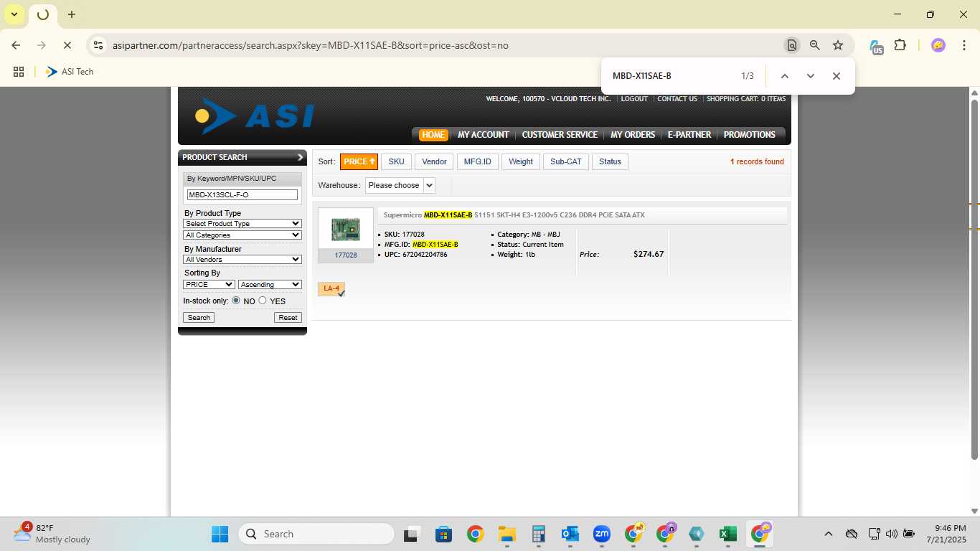980x551 pixels.
Task: Sort results by Sub-CAT
Action: coord(566,162)
